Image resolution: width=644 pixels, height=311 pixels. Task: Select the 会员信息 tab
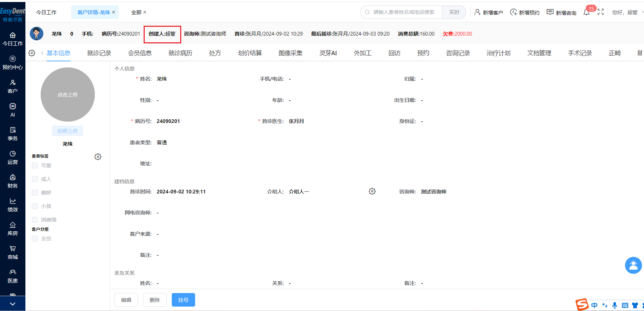(140, 53)
